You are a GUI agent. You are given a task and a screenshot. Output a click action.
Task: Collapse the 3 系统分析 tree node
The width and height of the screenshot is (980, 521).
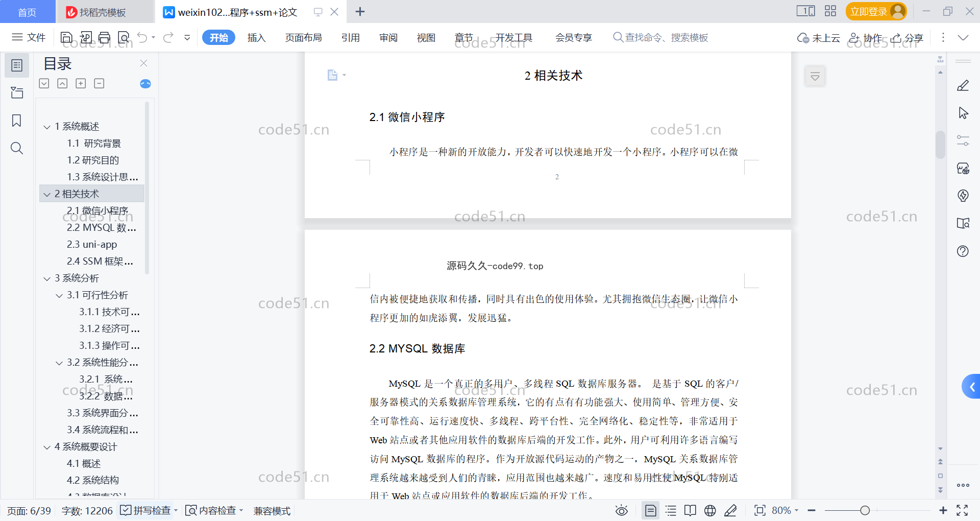pyautogui.click(x=47, y=278)
